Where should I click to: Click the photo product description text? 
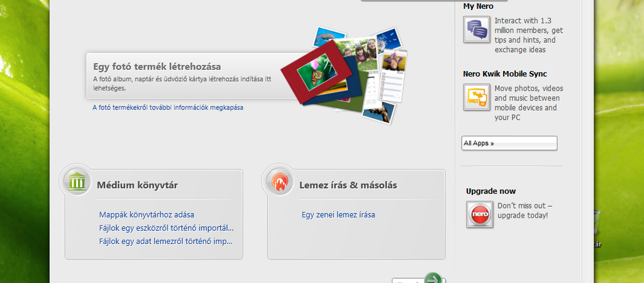[182, 84]
